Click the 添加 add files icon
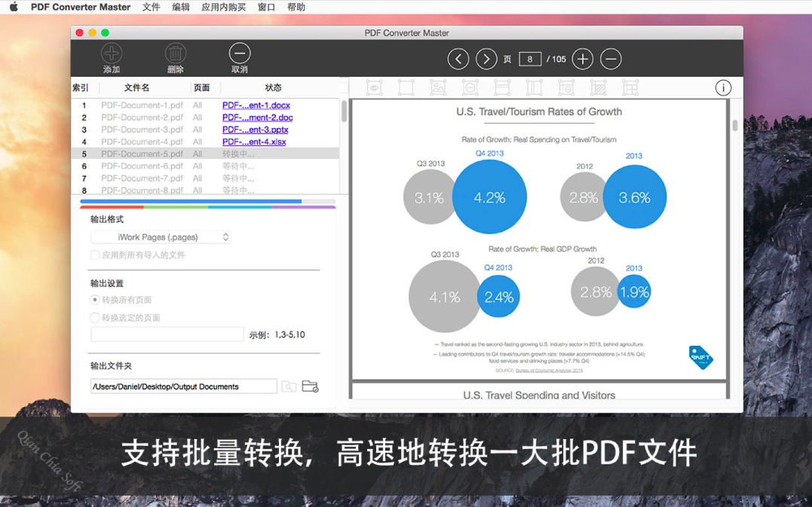The image size is (812, 507). point(112,53)
